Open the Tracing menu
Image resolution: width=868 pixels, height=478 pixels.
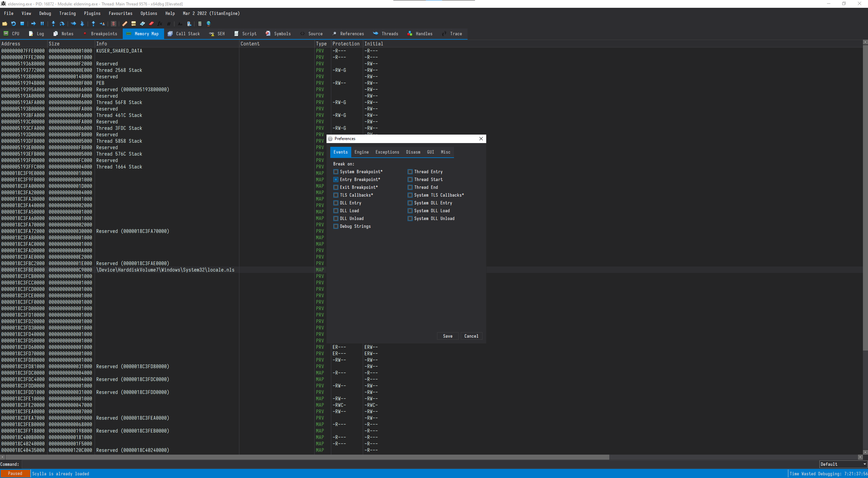[x=67, y=13]
